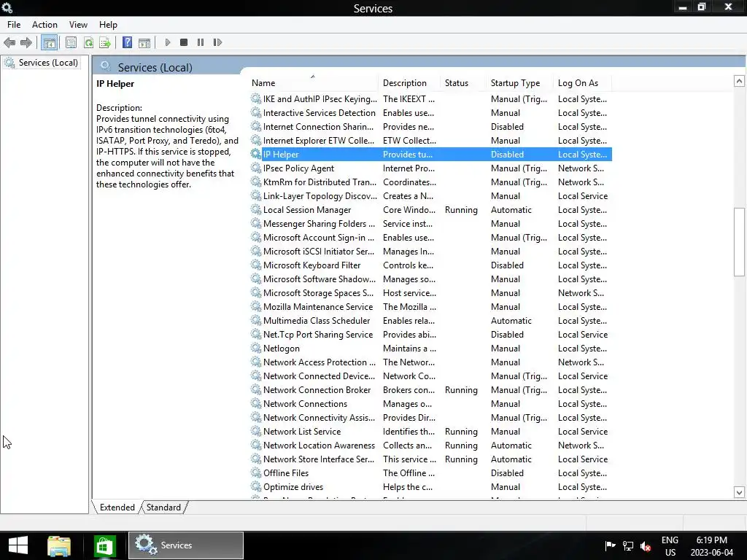This screenshot has width=747, height=560.
Task: Open the Action menu
Action: 44,25
